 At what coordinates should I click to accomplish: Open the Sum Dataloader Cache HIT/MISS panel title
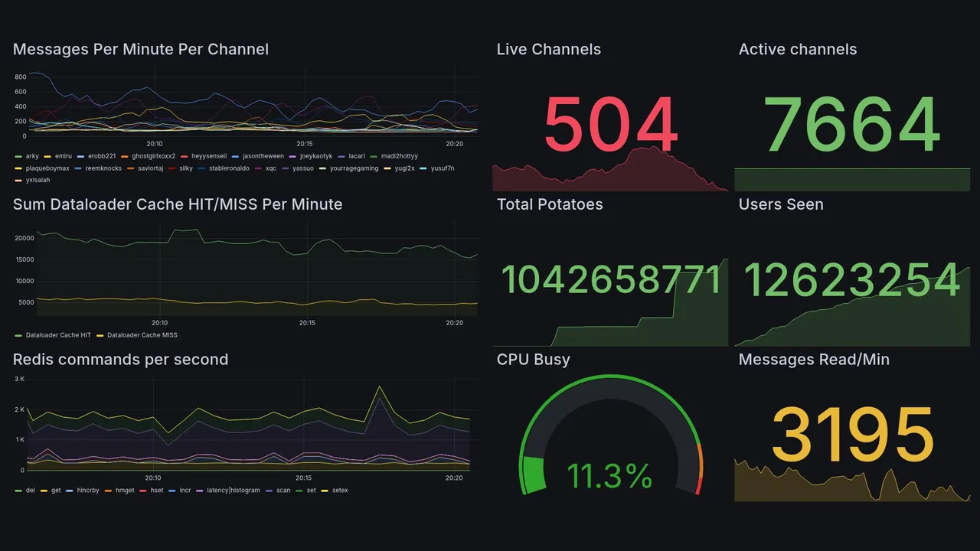pyautogui.click(x=178, y=204)
